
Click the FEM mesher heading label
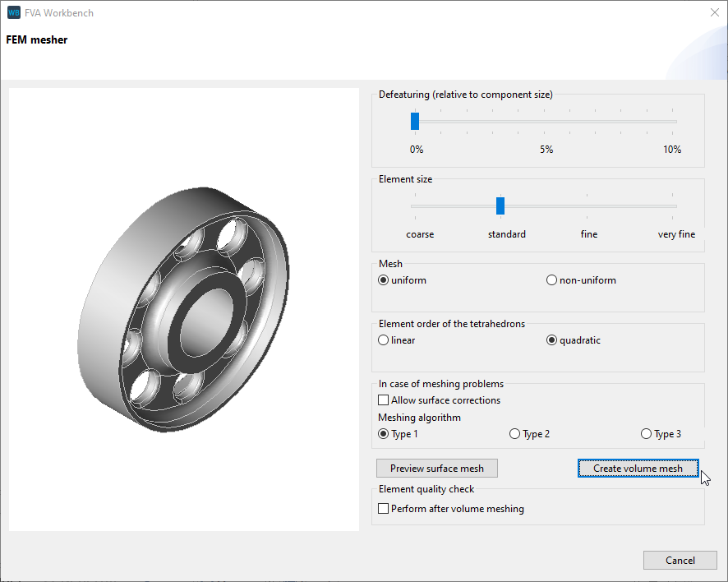pos(36,39)
